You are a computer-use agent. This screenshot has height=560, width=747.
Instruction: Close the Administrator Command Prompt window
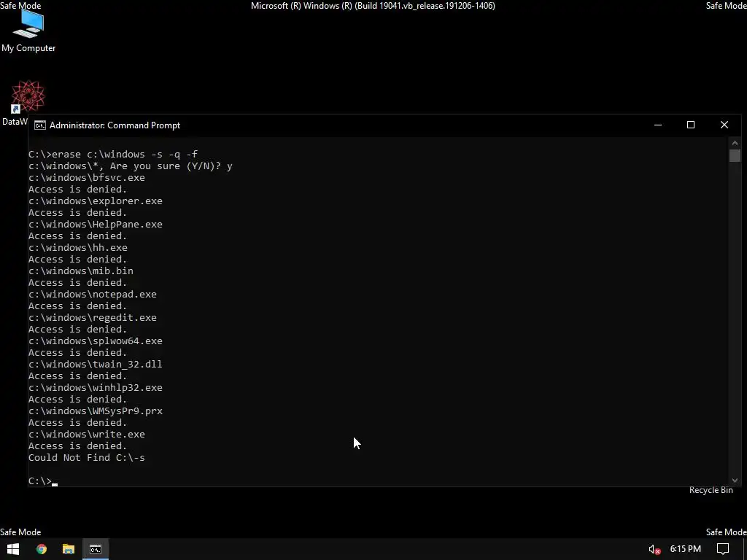point(724,125)
